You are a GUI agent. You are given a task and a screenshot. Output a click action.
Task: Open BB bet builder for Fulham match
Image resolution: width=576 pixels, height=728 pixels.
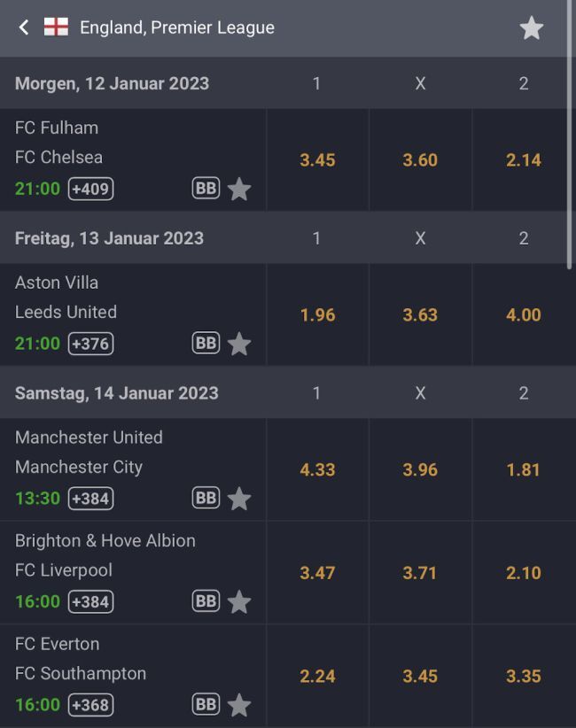(x=206, y=188)
